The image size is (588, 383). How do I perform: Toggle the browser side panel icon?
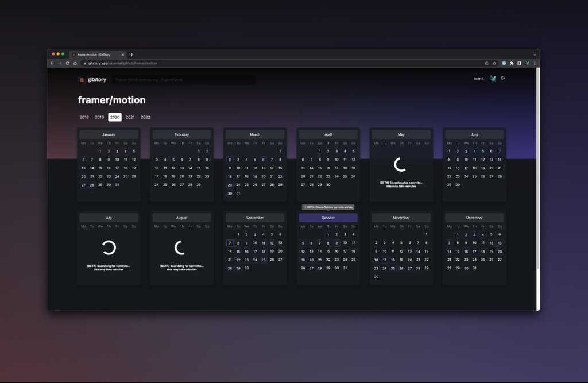coord(519,63)
